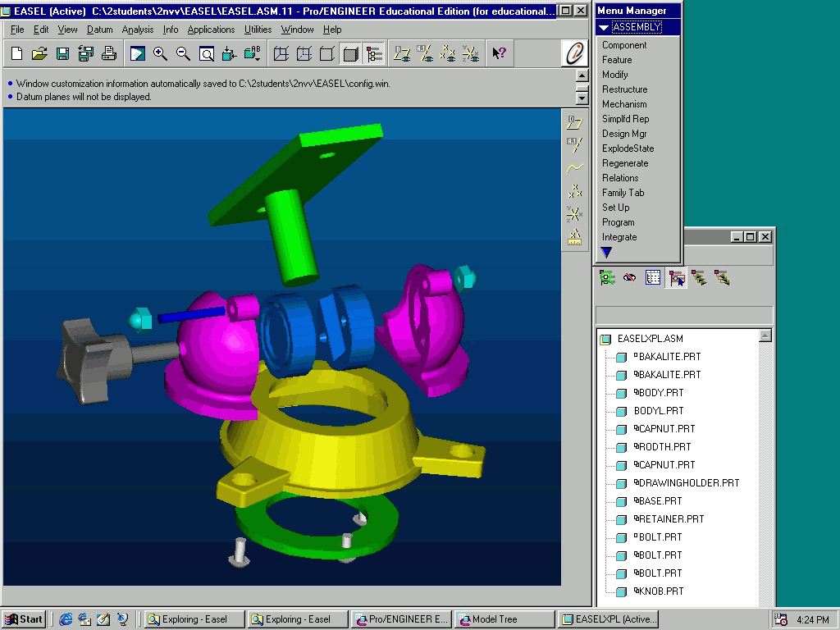Repaint the screen with the redraw icon
Screen dimensions: 840x630
click(137, 53)
